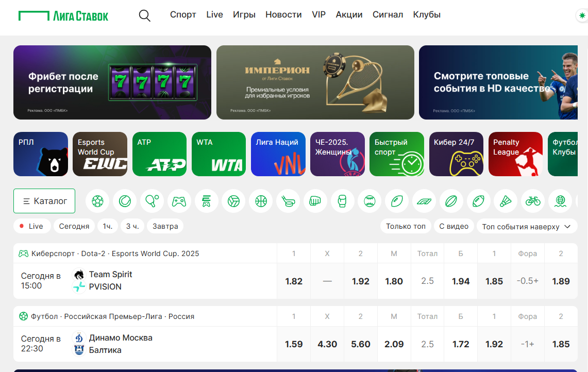The image size is (588, 372).
Task: Select the gamepad esports filter icon
Action: click(179, 201)
